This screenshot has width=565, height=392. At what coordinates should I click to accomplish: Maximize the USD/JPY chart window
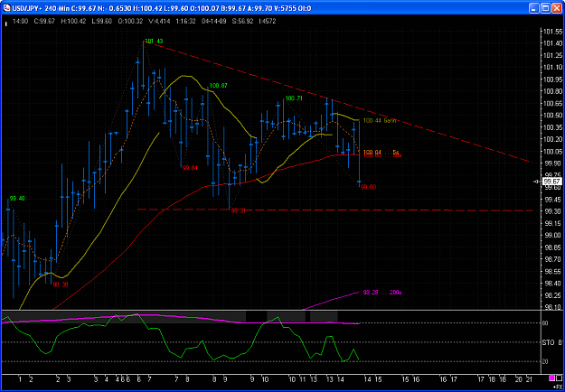click(545, 8)
